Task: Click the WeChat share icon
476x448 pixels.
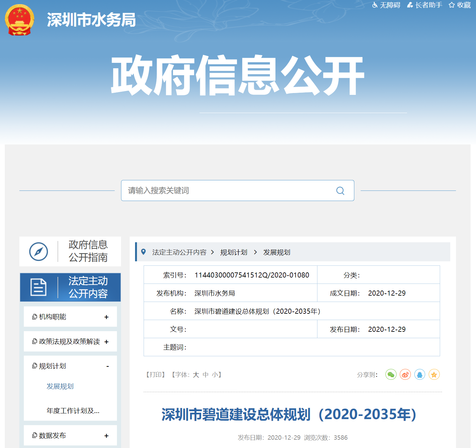Action: (391, 375)
